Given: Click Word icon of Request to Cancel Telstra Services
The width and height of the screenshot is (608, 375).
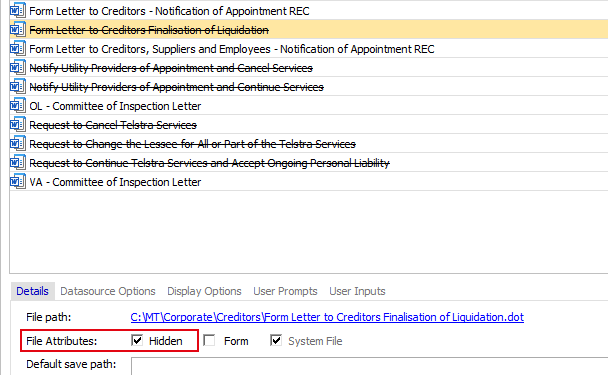Looking at the screenshot, I should pyautogui.click(x=18, y=124).
